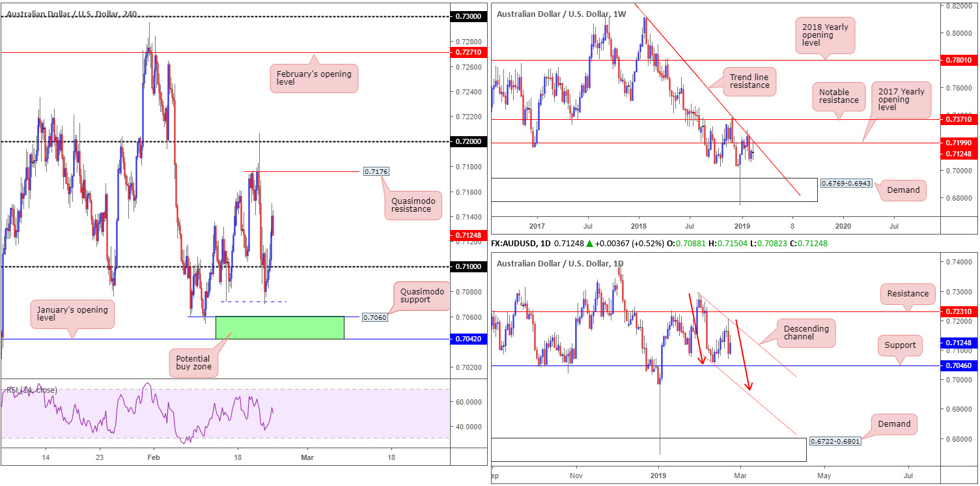The height and width of the screenshot is (486, 980).
Task: Click the 4-hour chart title 'Australian Dollar / U.S. Dollar, 240'
Action: pos(71,14)
